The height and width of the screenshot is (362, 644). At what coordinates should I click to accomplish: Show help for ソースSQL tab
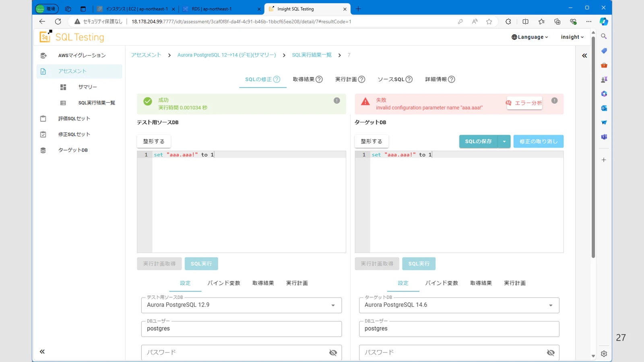[x=409, y=79]
